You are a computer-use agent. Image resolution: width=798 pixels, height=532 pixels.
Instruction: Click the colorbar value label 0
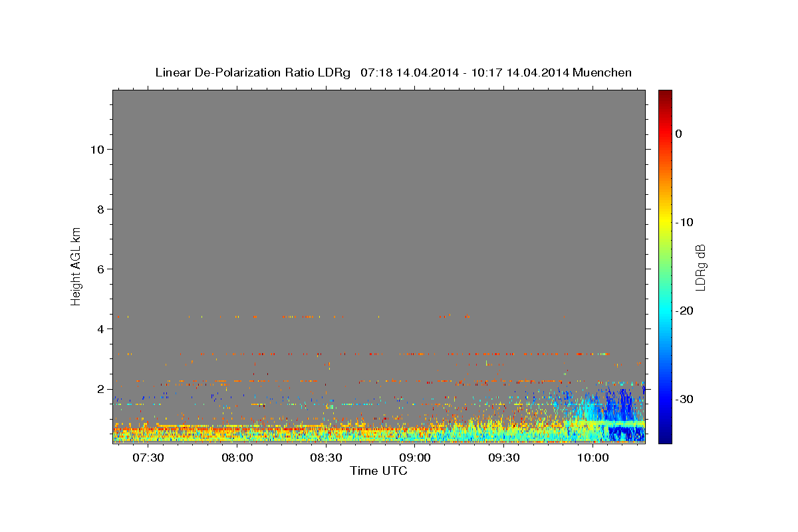(x=679, y=134)
